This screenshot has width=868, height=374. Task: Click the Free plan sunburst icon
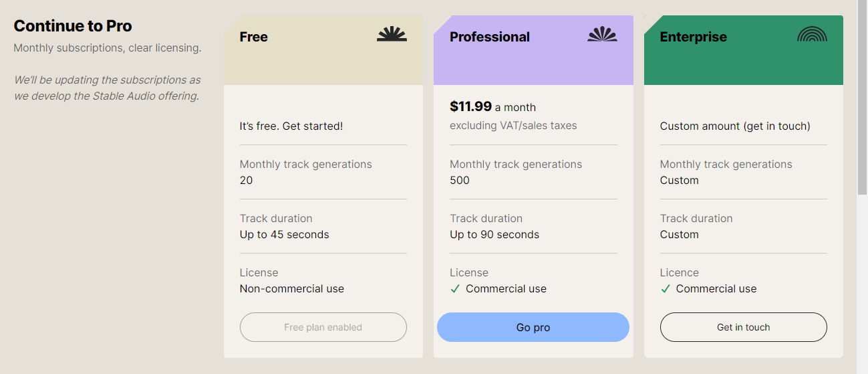(x=392, y=34)
